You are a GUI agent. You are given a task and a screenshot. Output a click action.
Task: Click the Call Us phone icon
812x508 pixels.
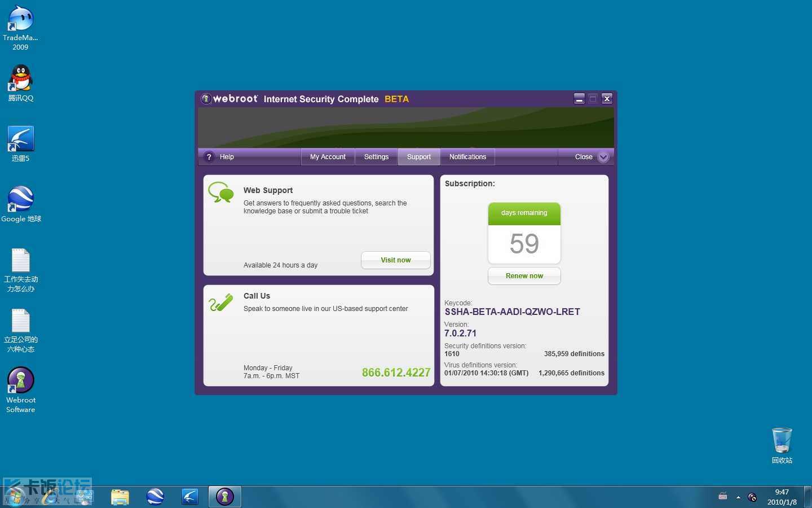[220, 303]
